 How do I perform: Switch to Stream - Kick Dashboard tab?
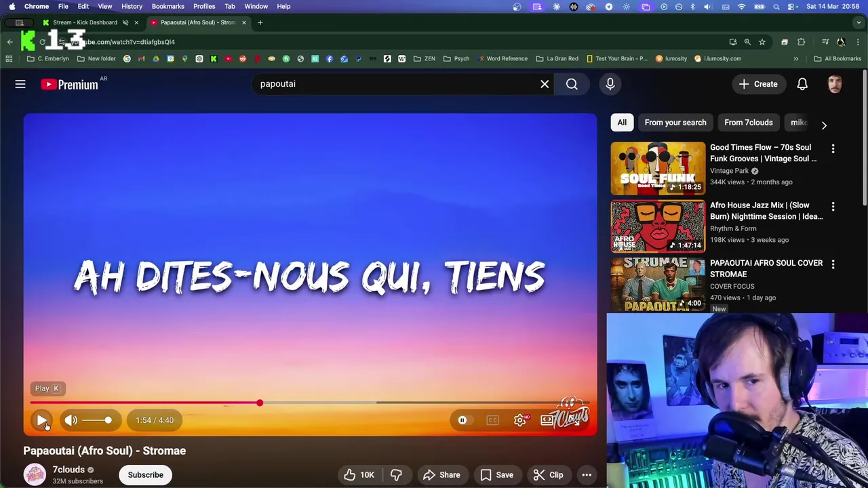(85, 22)
